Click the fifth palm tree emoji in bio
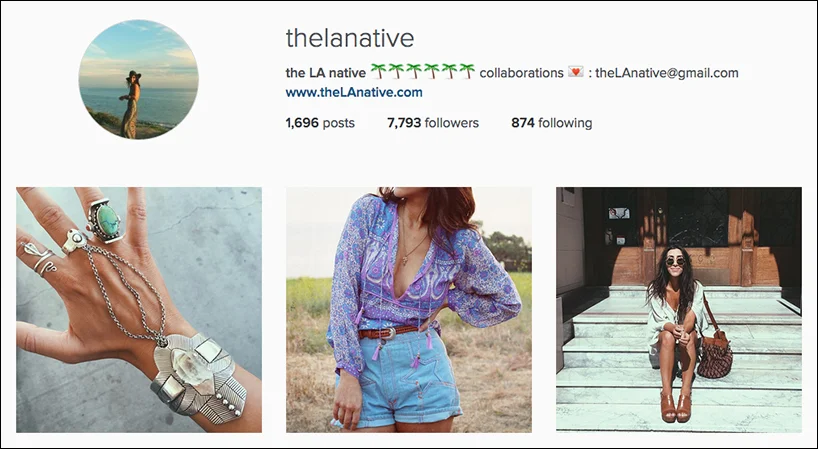 (x=449, y=71)
